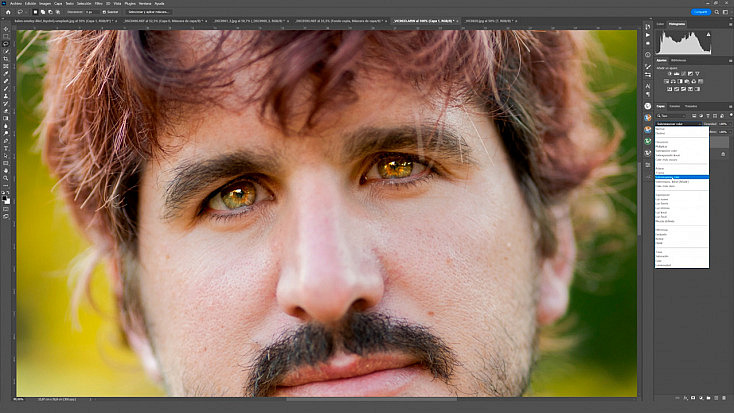Toggle Quick Mask mode in toolbar
This screenshot has height=413, width=734.
coord(6,209)
